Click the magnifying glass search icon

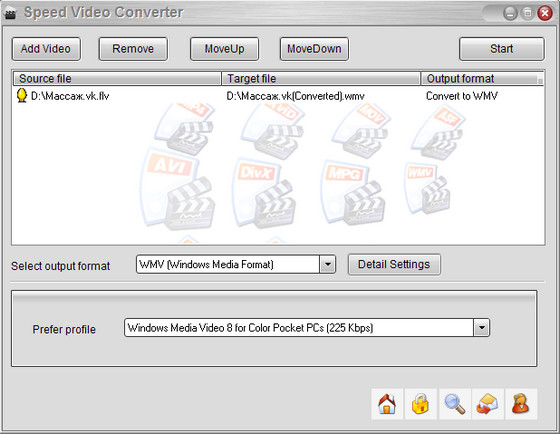[455, 404]
